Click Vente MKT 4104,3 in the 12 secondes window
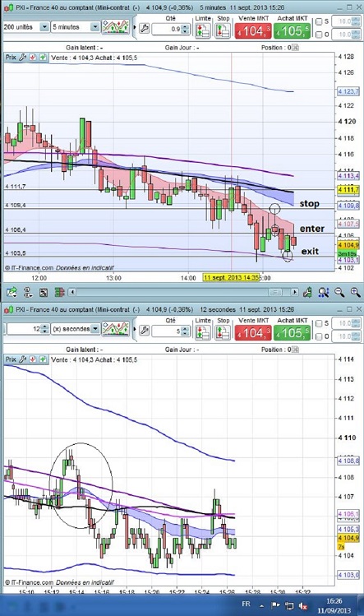 [x=253, y=333]
